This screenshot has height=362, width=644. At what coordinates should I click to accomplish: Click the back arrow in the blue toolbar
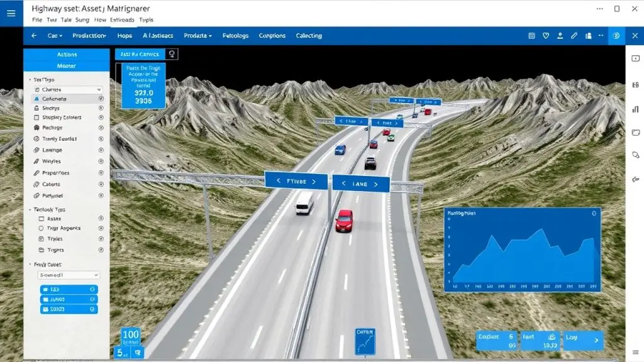(34, 36)
